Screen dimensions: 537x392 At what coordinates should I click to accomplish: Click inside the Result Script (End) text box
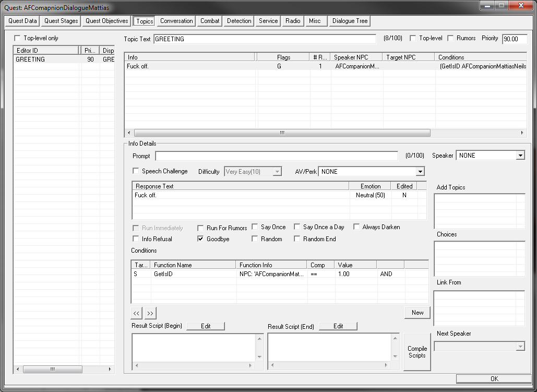point(329,348)
